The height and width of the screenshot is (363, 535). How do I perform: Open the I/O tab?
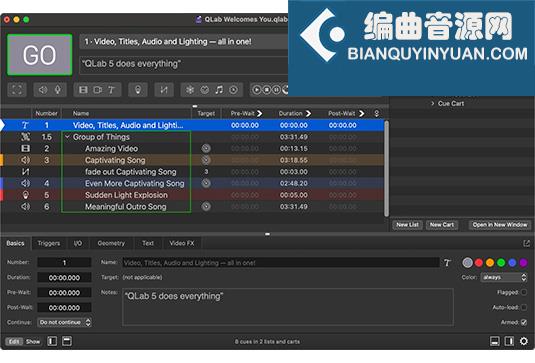[x=78, y=243]
